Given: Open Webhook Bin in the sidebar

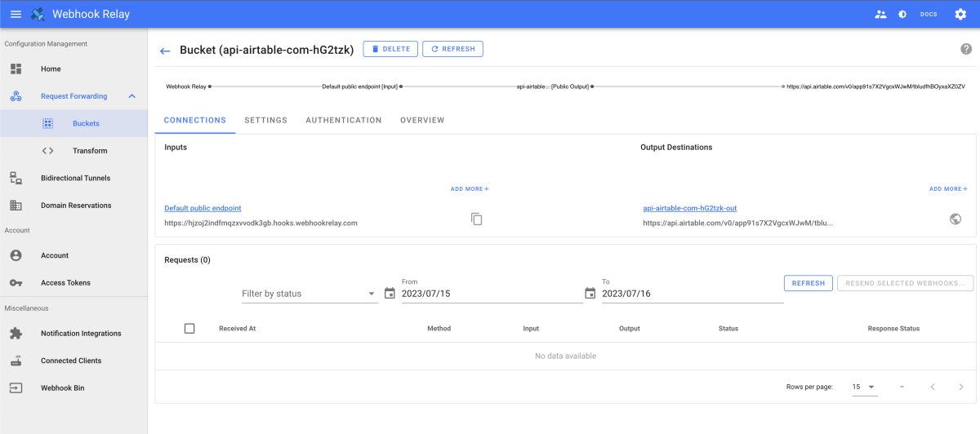Looking at the screenshot, I should [62, 387].
